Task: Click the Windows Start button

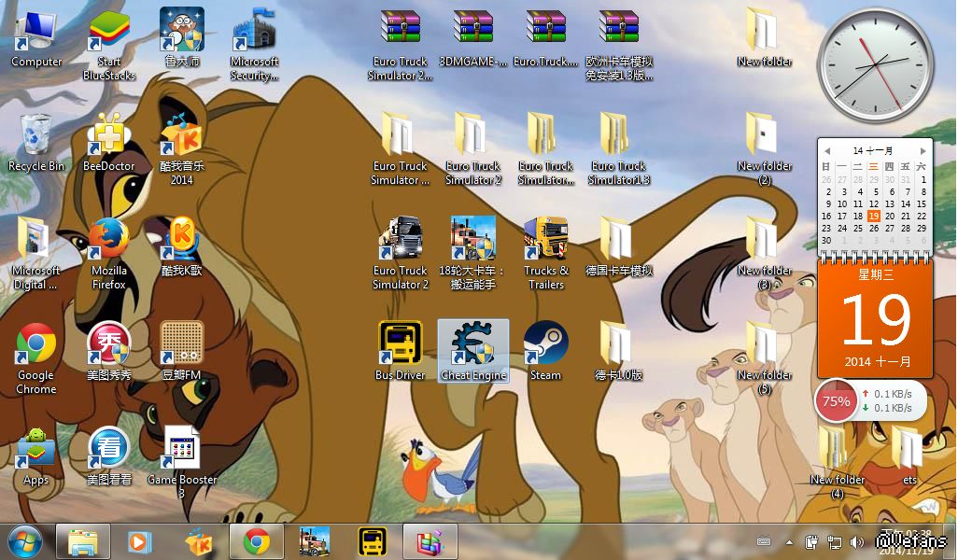Action: tap(25, 540)
